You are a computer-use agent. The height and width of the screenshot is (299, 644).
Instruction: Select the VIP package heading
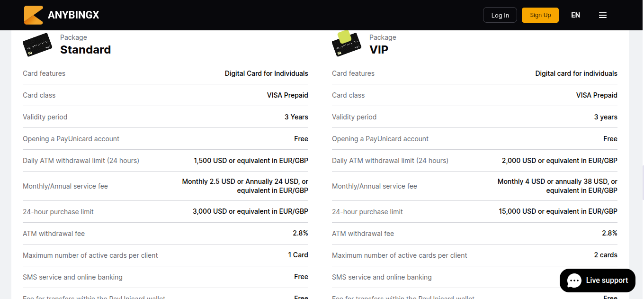coord(379,50)
